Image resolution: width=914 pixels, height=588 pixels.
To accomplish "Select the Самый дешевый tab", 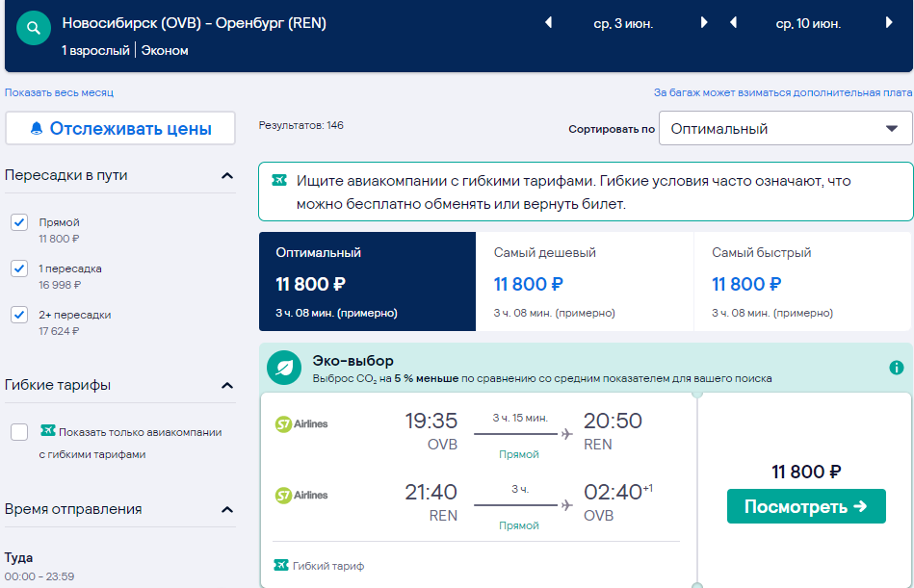I will click(585, 282).
